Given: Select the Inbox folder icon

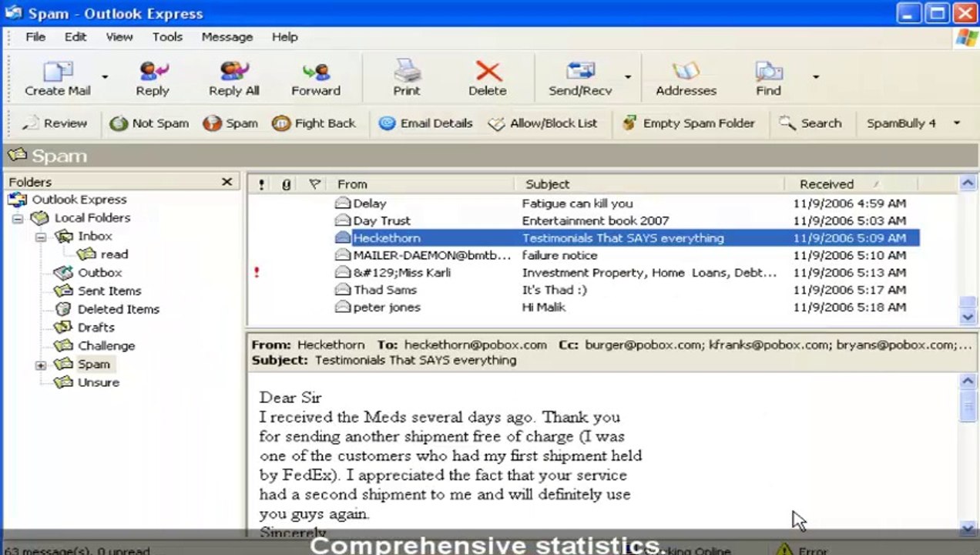Looking at the screenshot, I should point(64,236).
